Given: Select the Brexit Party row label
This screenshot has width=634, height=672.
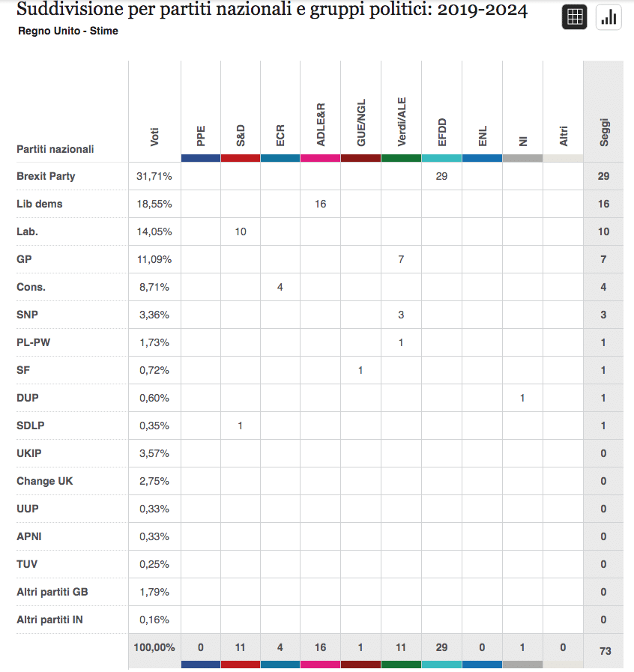Looking at the screenshot, I should tap(46, 176).
